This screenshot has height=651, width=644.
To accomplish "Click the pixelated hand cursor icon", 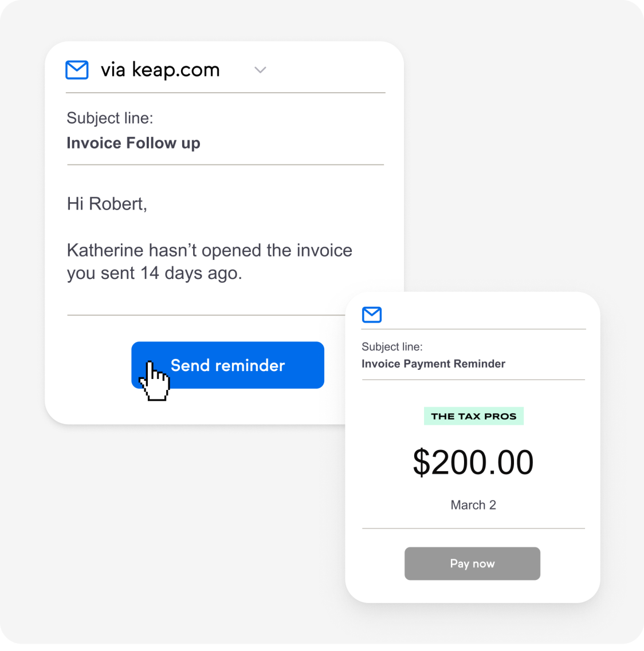I will [x=154, y=380].
